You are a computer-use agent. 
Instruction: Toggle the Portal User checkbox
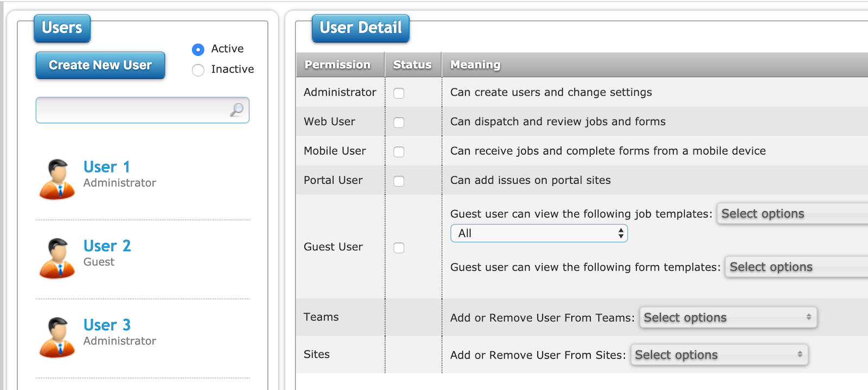[399, 181]
